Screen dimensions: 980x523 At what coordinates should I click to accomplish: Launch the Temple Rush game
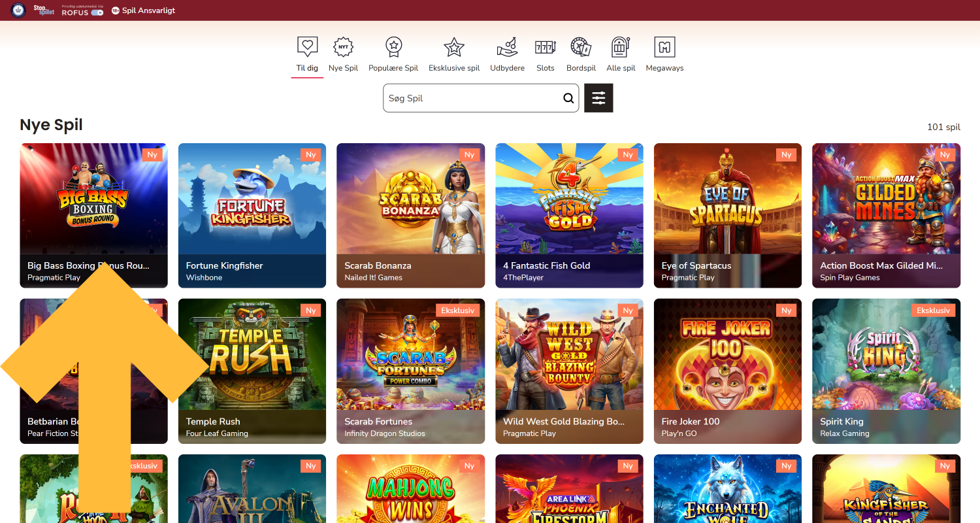252,371
